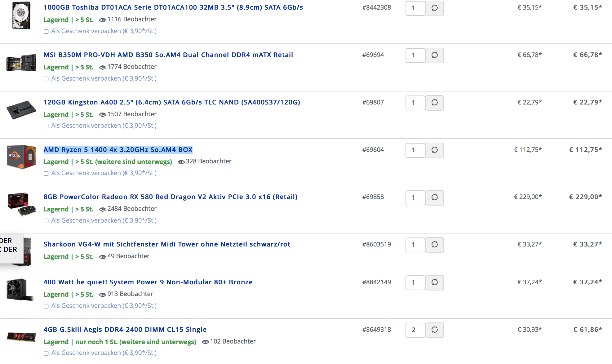Refresh quantity of be quiet! power supply
The width and height of the screenshot is (612, 364).
434,282
